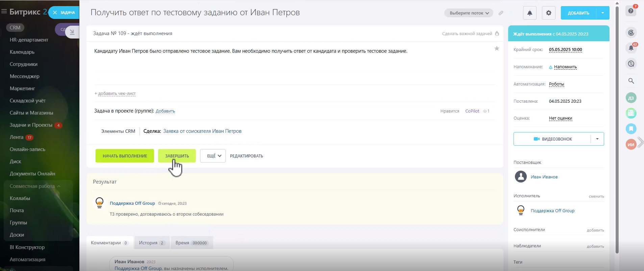
Task: Open CRM in left menu
Action: tap(15, 28)
